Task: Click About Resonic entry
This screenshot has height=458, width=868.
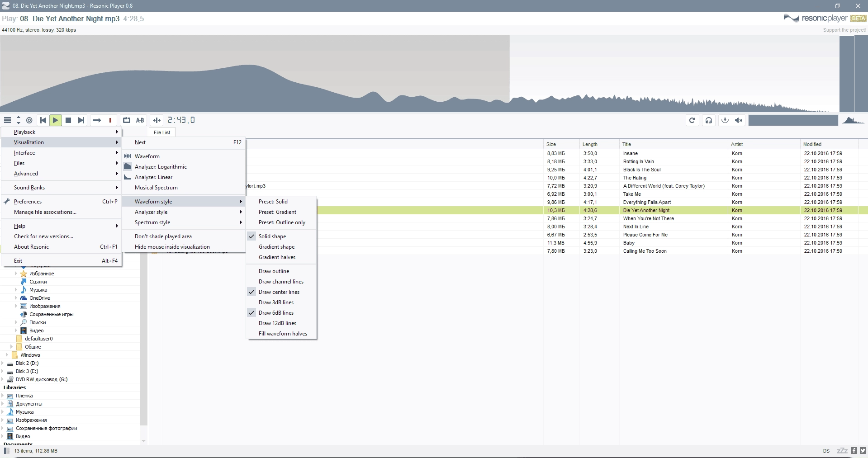Action: [62, 247]
